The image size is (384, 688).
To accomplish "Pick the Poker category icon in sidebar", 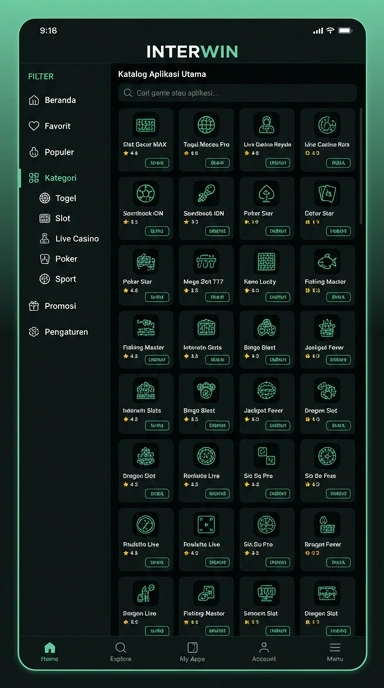I will (45, 259).
